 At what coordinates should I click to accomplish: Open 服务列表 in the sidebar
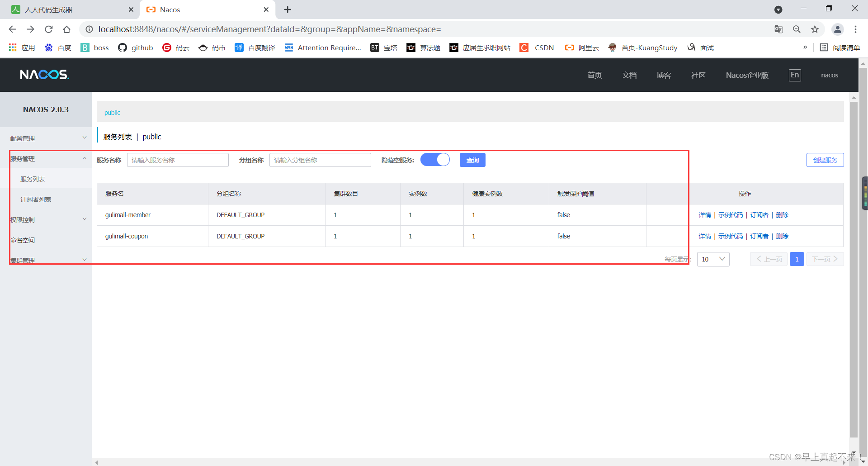(33, 179)
